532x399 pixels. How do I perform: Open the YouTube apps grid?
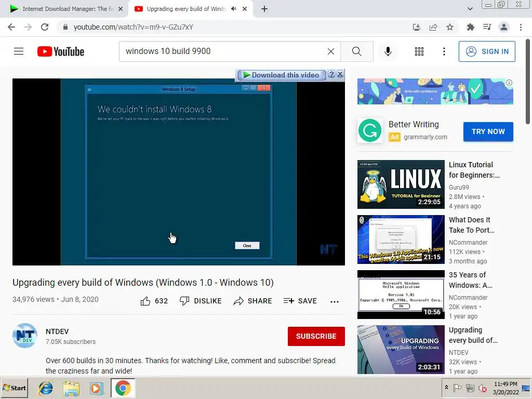pos(419,51)
